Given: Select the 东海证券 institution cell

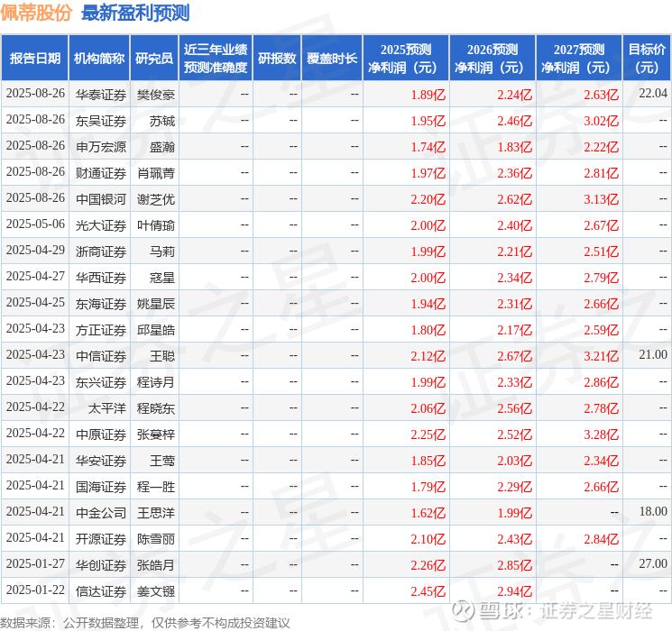Looking at the screenshot, I should [x=101, y=304].
